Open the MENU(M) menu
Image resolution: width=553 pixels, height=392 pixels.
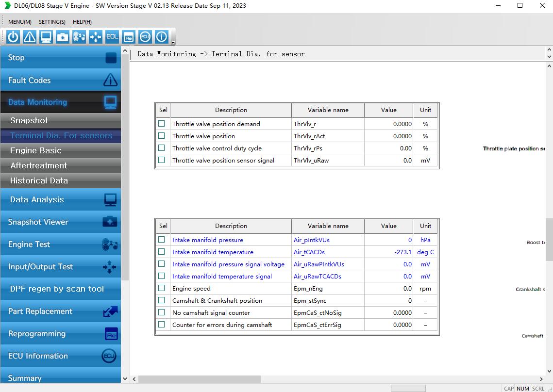click(20, 22)
